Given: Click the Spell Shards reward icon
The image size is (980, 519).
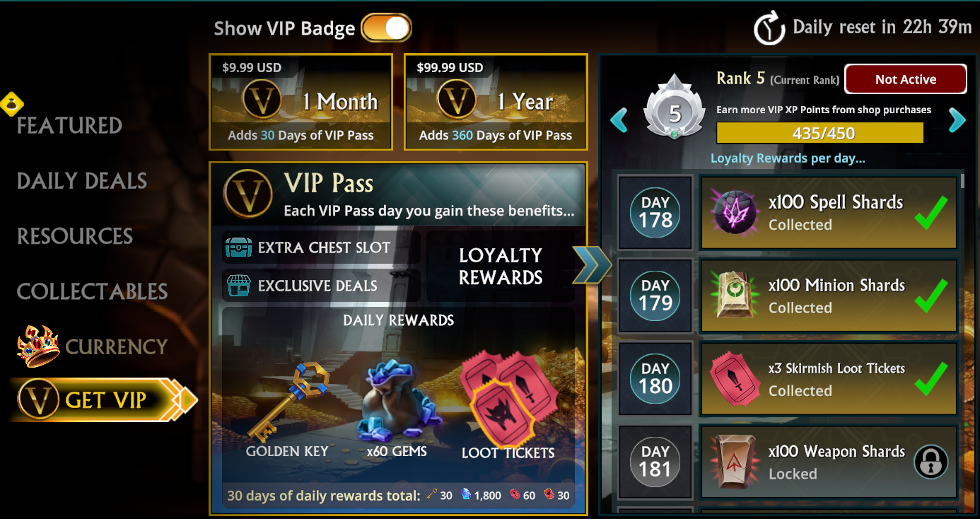Looking at the screenshot, I should click(735, 213).
